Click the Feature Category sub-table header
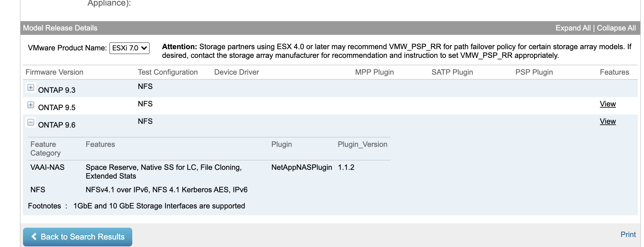Image resolution: width=644 pixels, height=247 pixels. click(x=45, y=149)
